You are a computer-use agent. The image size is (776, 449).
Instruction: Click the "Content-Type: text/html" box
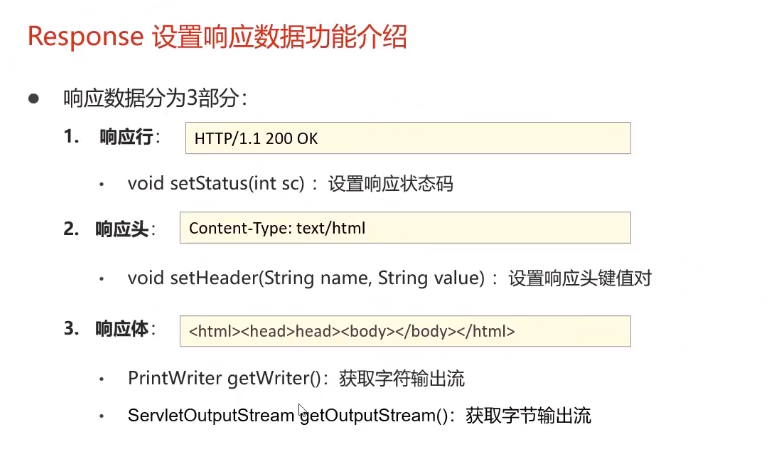click(x=404, y=228)
